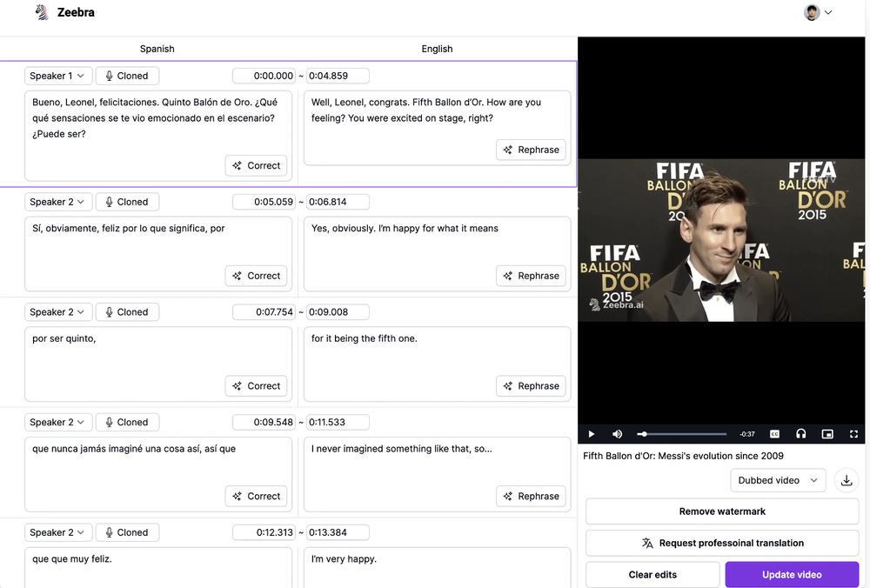Click Remove watermark button

tap(722, 511)
